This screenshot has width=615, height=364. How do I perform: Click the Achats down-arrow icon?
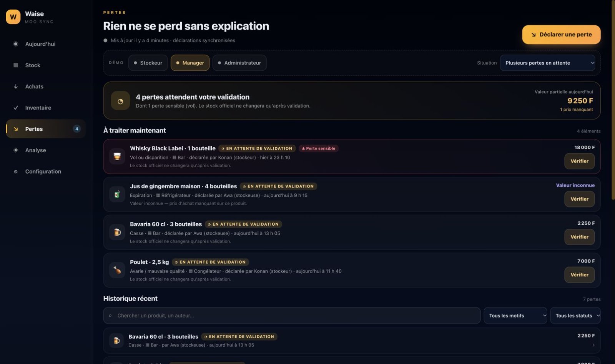(16, 86)
